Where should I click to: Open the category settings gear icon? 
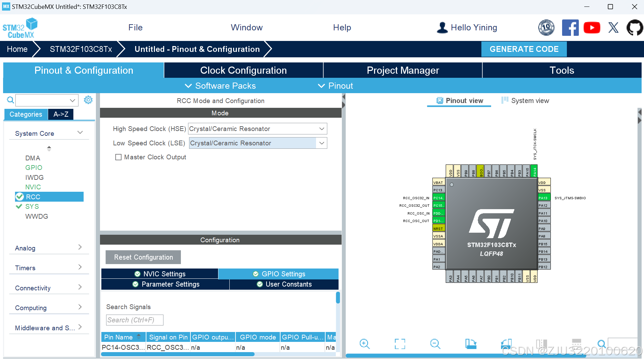click(x=88, y=100)
